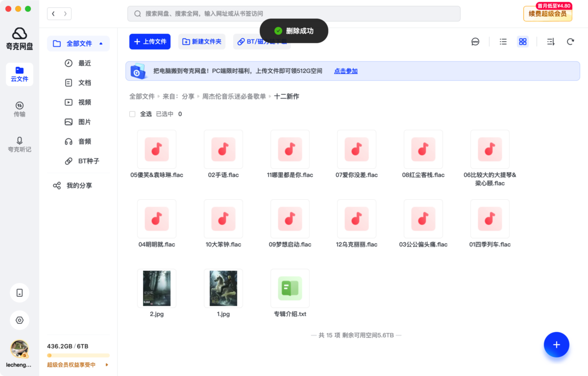Open 04明明就.flac audio file

[x=157, y=219]
